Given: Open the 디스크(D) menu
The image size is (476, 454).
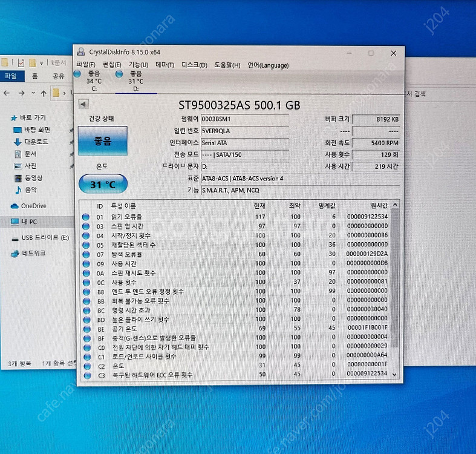Looking at the screenshot, I should pyautogui.click(x=194, y=65).
